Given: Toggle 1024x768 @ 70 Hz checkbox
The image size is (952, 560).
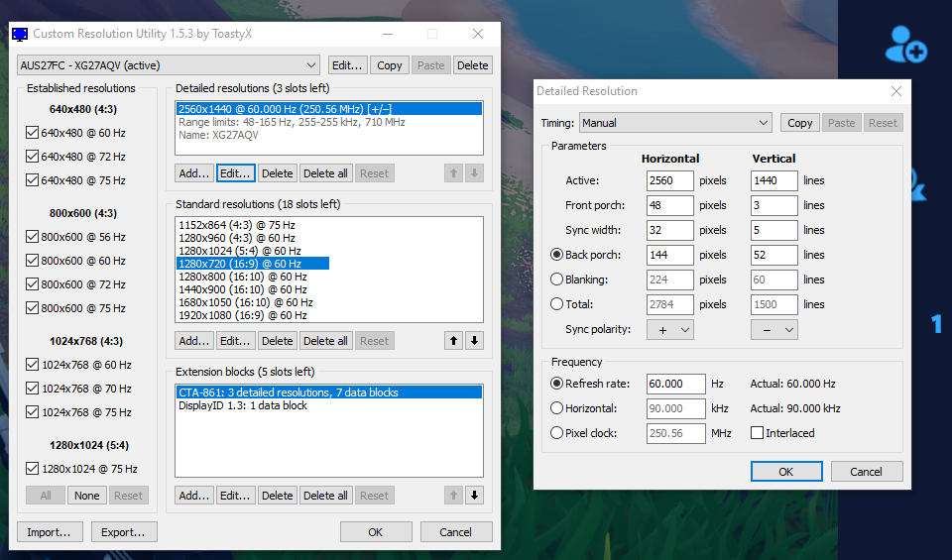Looking at the screenshot, I should point(32,389).
